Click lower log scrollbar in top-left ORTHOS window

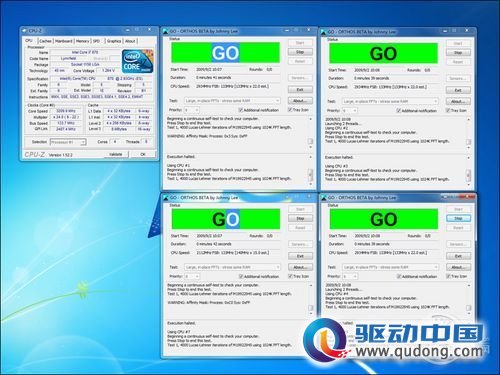pyautogui.click(x=311, y=170)
